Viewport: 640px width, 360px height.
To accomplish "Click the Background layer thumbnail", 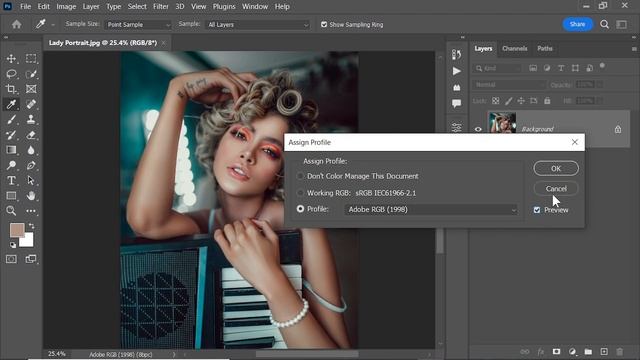I will point(502,123).
